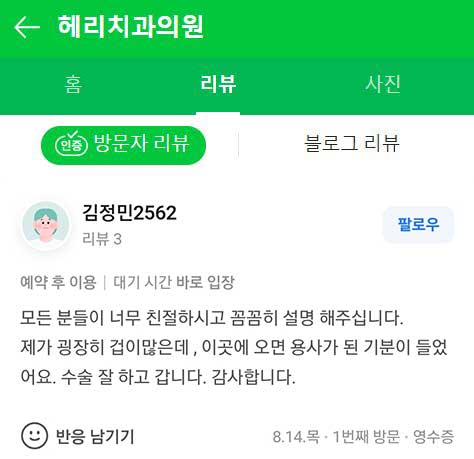Image resolution: width=474 pixels, height=459 pixels.
Task: Click the 리뷰 3 count
Action: [x=102, y=239]
